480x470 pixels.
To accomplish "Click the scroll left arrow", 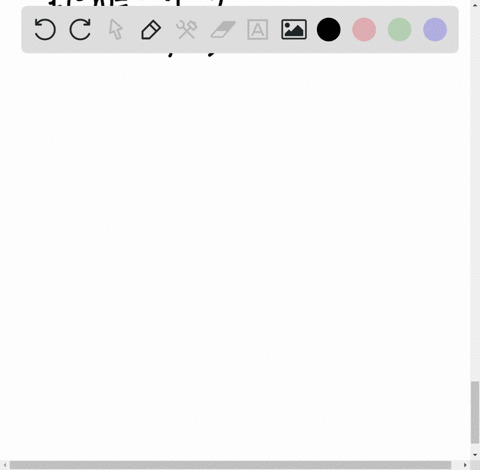I will [x=5, y=465].
